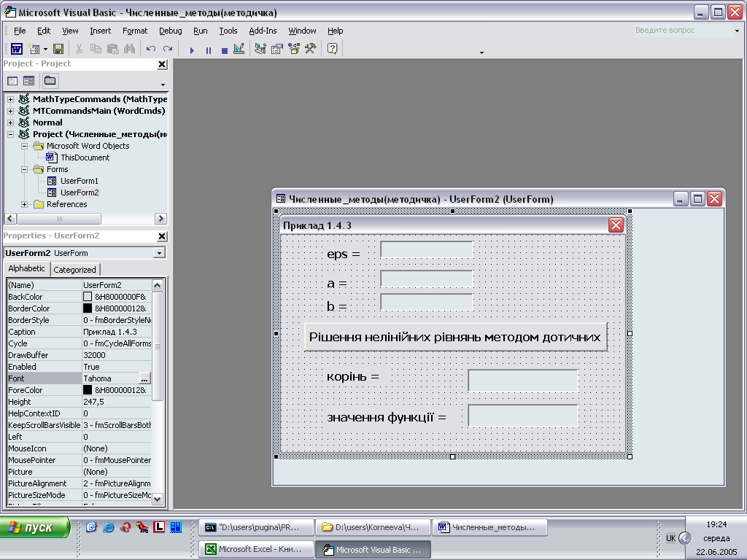Click the help question input box
Image resolution: width=747 pixels, height=560 pixels.
pos(683,31)
